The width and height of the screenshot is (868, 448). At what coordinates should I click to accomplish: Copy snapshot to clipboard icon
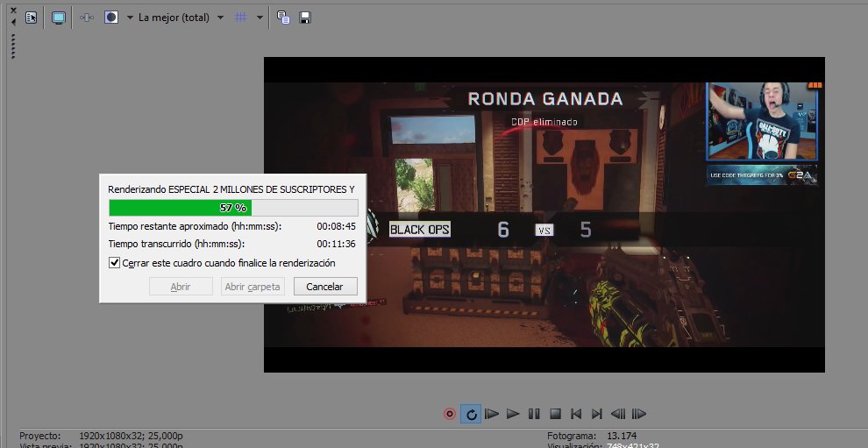pos(283,18)
